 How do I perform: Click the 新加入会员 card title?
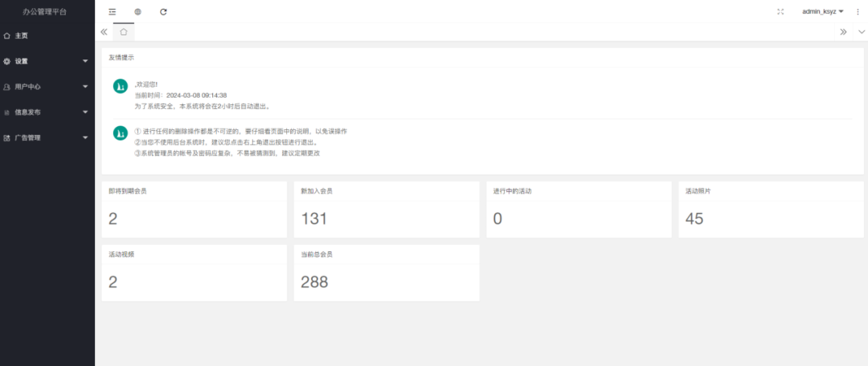(317, 191)
